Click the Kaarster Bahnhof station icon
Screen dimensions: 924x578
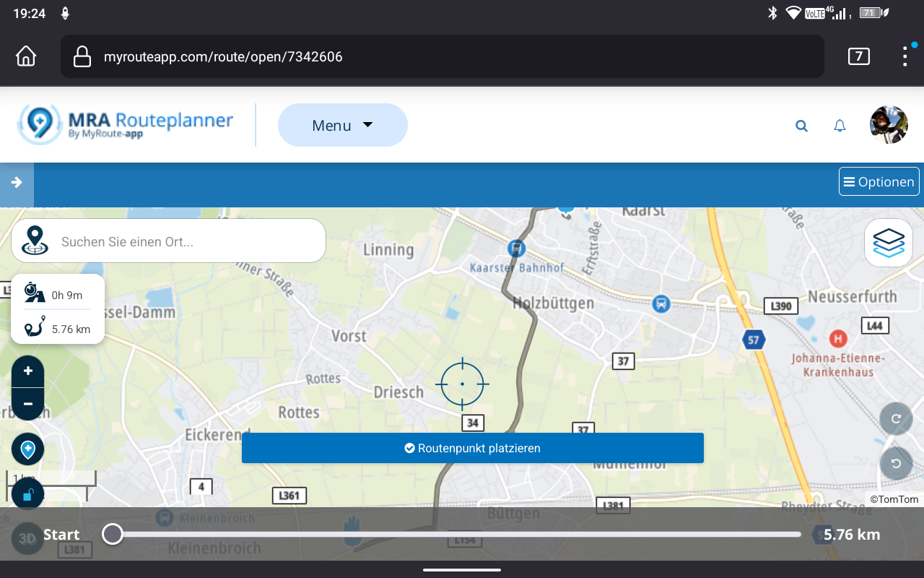[517, 249]
